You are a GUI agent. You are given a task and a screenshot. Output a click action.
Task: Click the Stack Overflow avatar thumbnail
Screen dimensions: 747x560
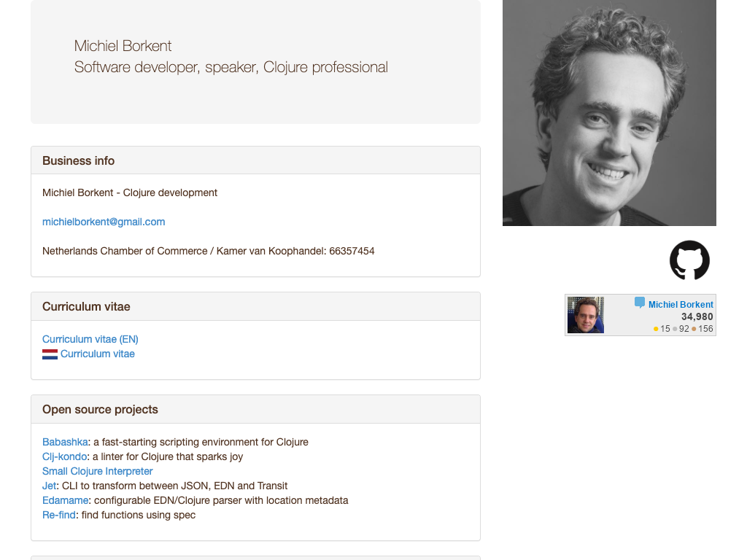pos(586,315)
